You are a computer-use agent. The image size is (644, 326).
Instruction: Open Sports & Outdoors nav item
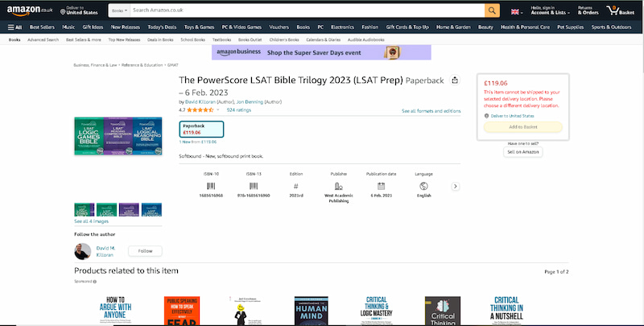click(611, 27)
